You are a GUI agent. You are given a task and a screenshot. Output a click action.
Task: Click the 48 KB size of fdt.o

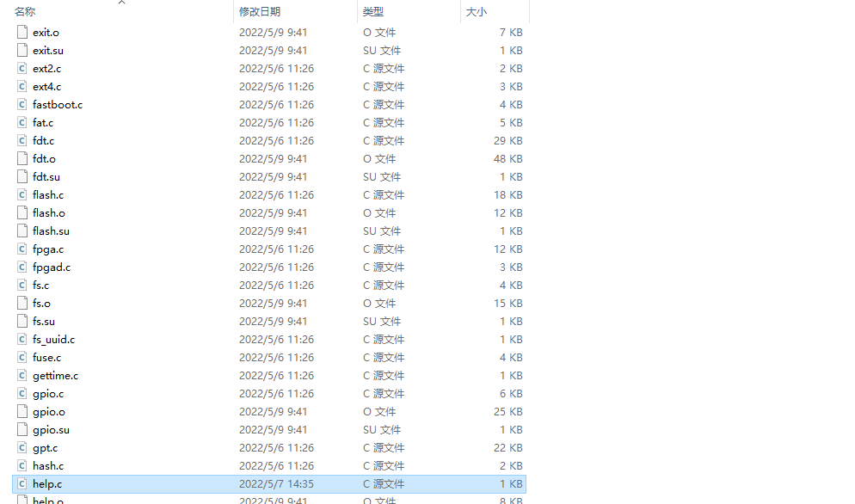tap(508, 158)
